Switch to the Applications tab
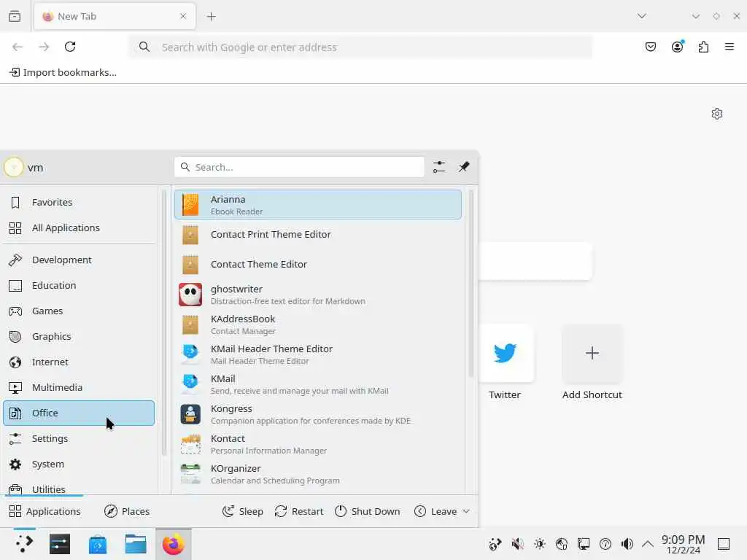 [x=44, y=511]
